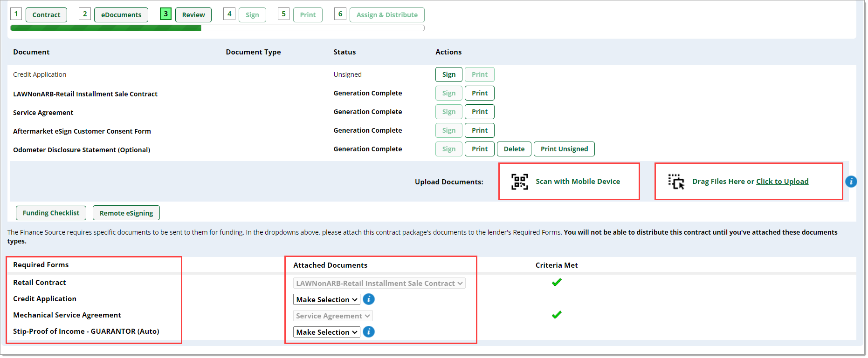
Task: Print the LAWNonARB-Retail Installment Sale Contract
Action: tap(480, 93)
